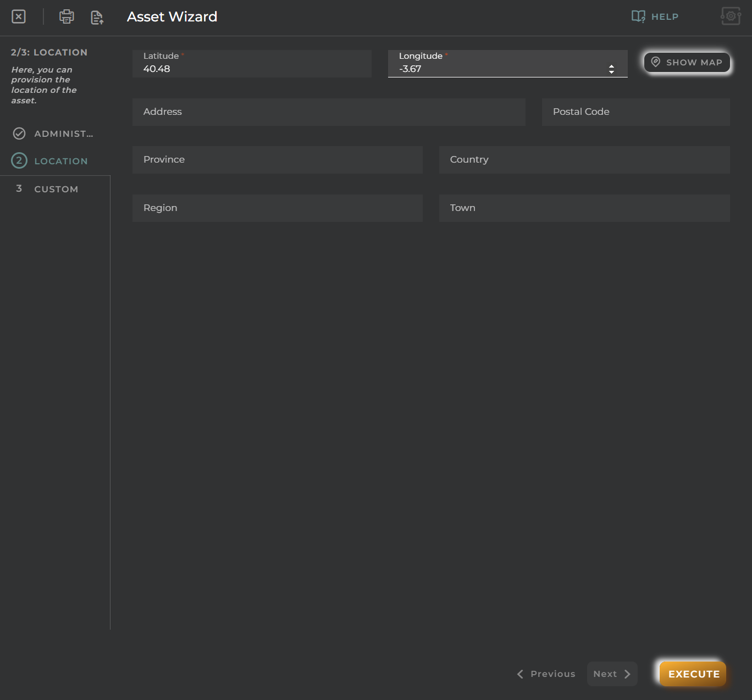
Task: Click the export document icon
Action: point(97,18)
